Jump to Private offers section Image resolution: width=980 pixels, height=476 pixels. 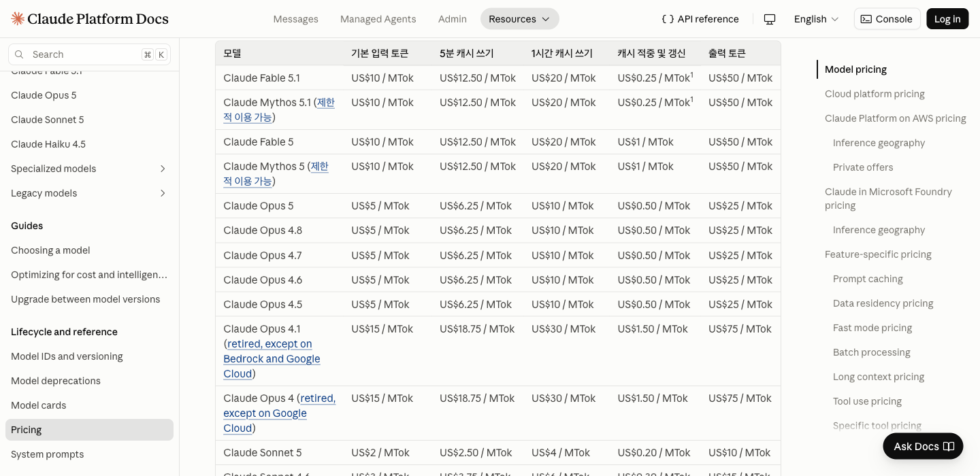click(x=863, y=167)
